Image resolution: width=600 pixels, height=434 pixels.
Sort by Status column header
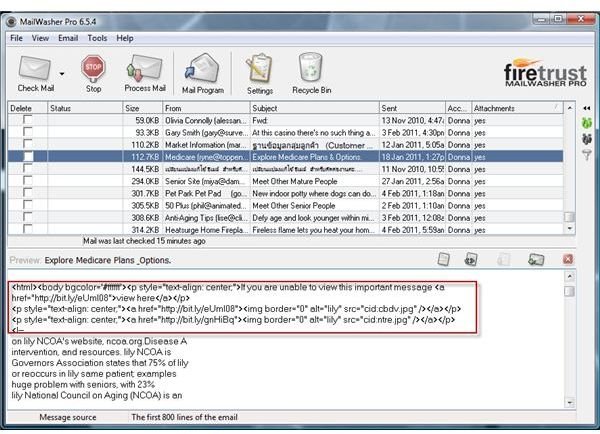point(85,108)
